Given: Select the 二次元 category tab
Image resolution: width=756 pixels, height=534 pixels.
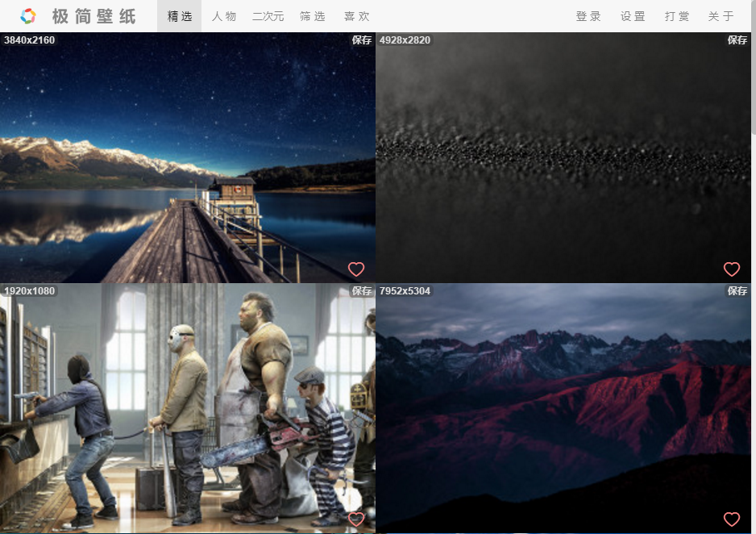Looking at the screenshot, I should pos(268,16).
